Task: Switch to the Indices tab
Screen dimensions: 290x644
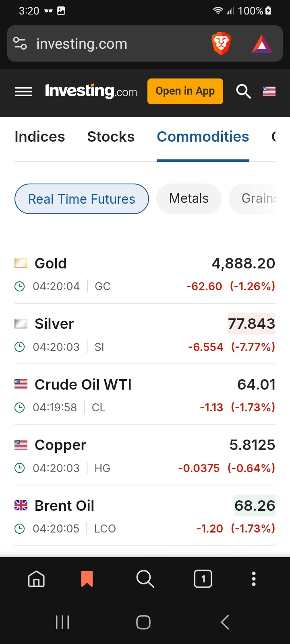Action: tap(39, 137)
